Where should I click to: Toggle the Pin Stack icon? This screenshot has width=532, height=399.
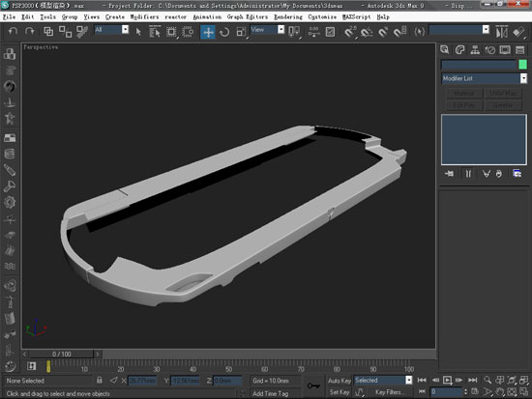click(x=449, y=174)
